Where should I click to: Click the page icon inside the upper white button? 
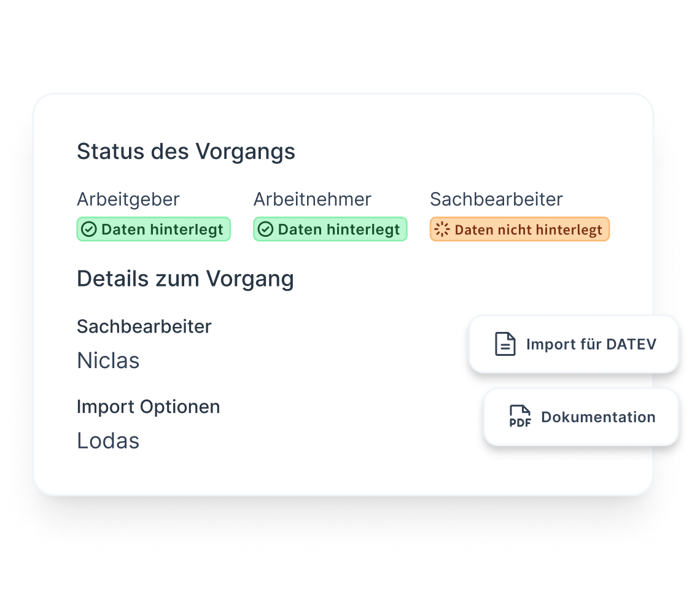click(504, 344)
